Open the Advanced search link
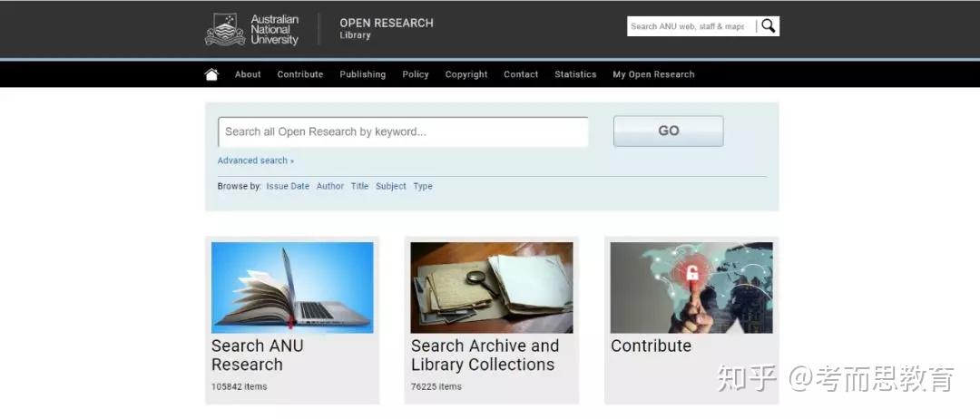 (x=256, y=161)
